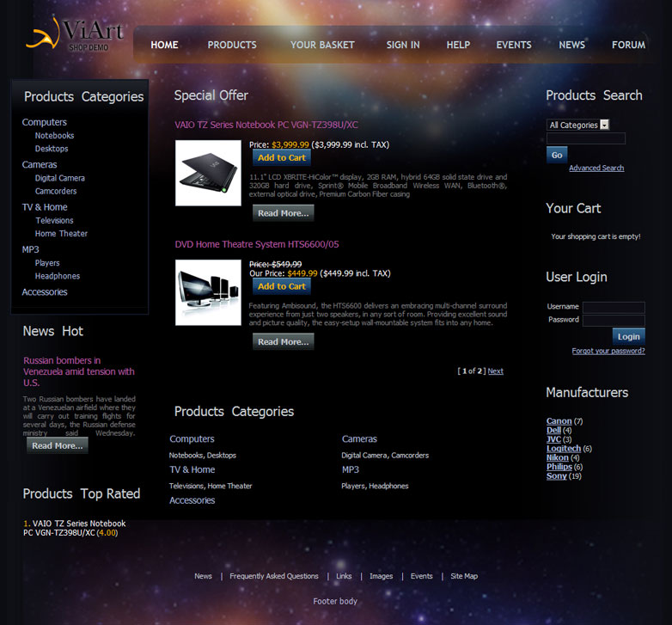Image resolution: width=672 pixels, height=625 pixels.
Task: Open the footer News link
Action: coord(203,576)
